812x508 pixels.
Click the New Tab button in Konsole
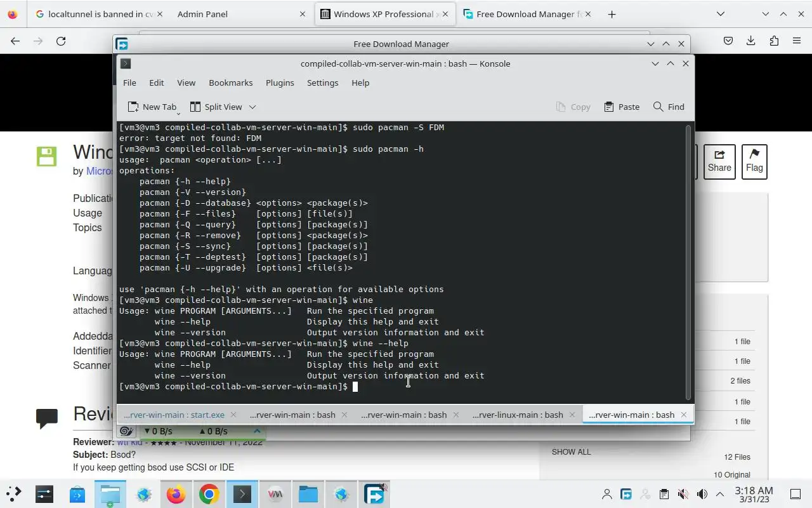pos(152,107)
